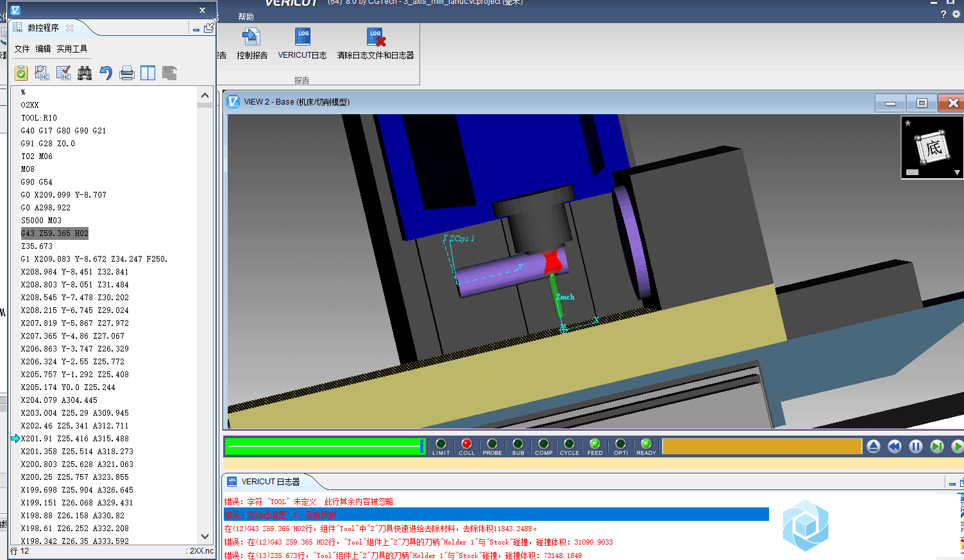
Task: Click the blue undo arrow icon
Action: [x=106, y=73]
